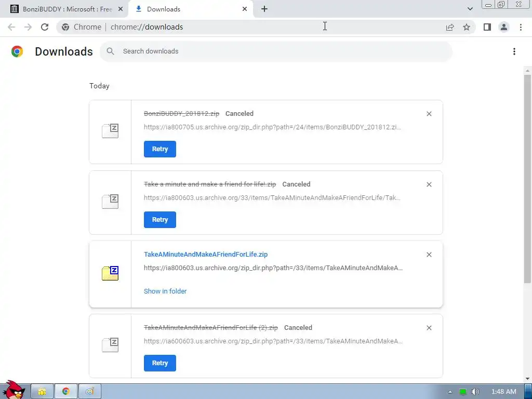
Task: Open the tab search dropdown chevron
Action: (470, 9)
